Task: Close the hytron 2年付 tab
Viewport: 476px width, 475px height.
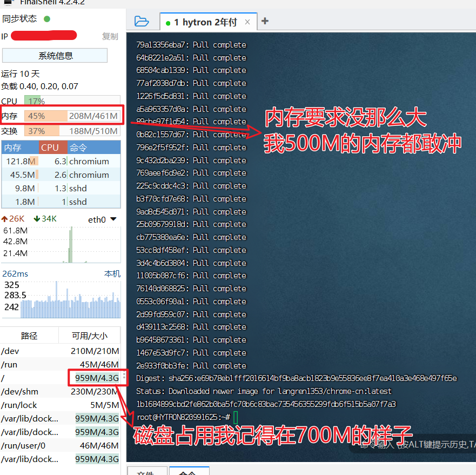Action: pyautogui.click(x=247, y=22)
